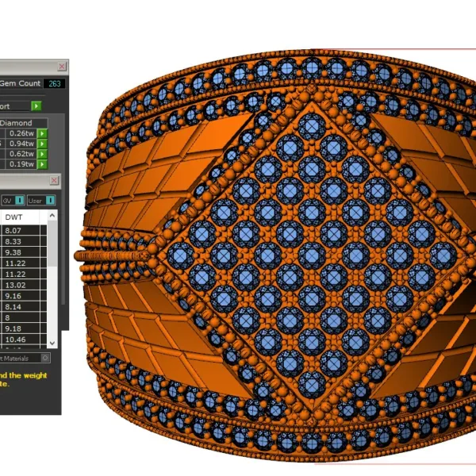Click the green arrow beside the 0.19tw row
476x476 pixels.
tap(42, 164)
